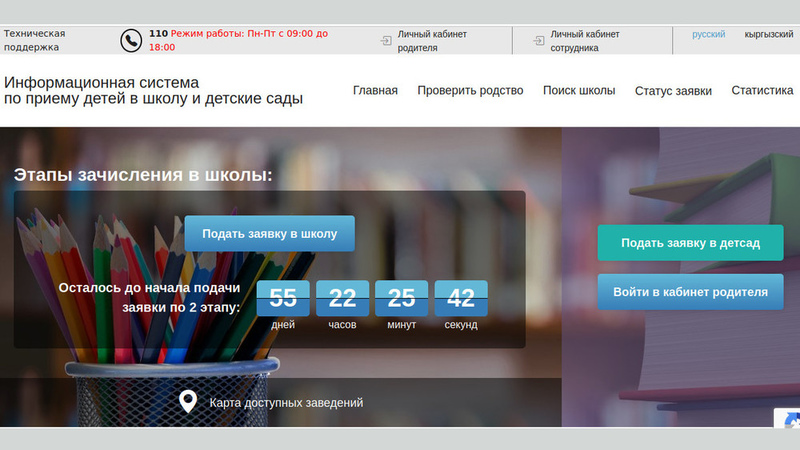800x450 pixels.
Task: Click the map pin location icon
Action: [x=187, y=402]
